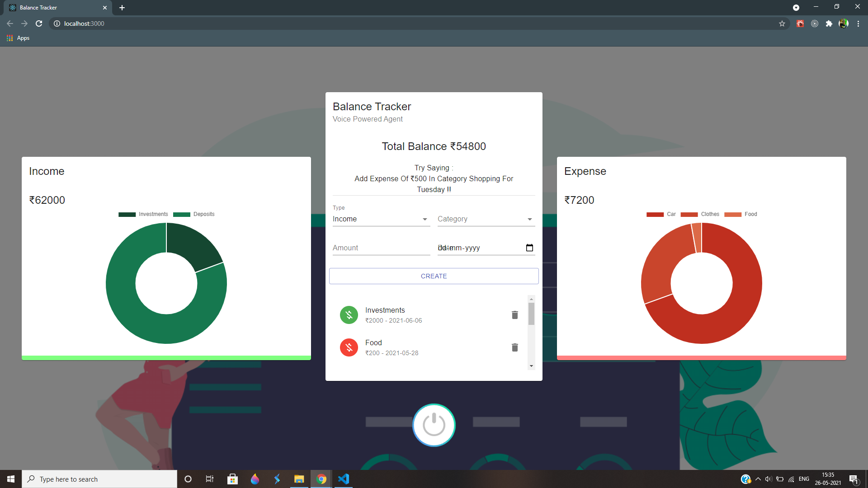The image size is (868, 488).
Task: Open the date picker calendar icon
Action: click(530, 248)
